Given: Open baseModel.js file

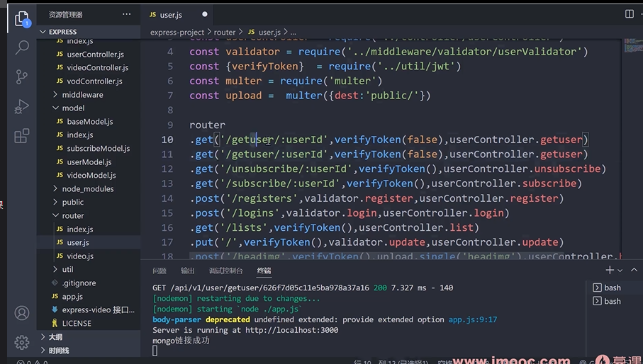Looking at the screenshot, I should (89, 122).
